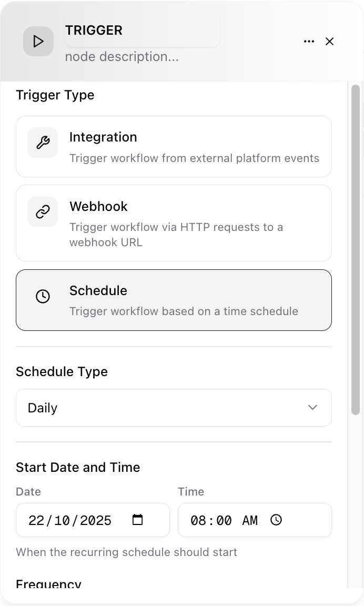
Task: Click the clock icon in Time field
Action: [x=276, y=520]
